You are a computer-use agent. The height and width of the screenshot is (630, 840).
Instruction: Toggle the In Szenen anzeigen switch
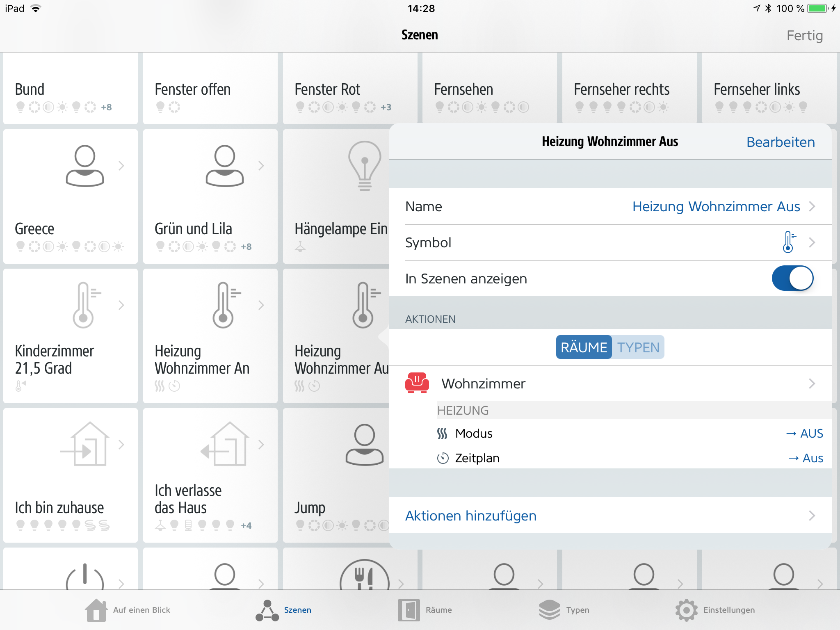[x=792, y=278]
